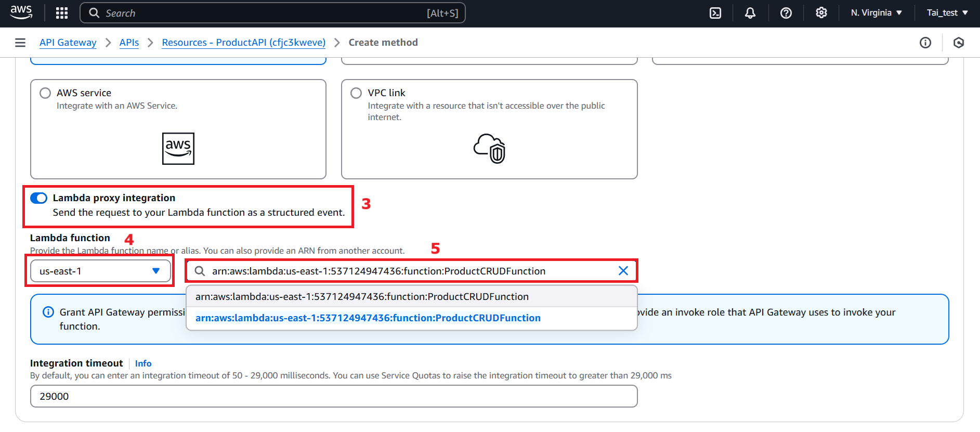
Task: Open the side navigation hamburger menu
Action: pyautogui.click(x=20, y=43)
